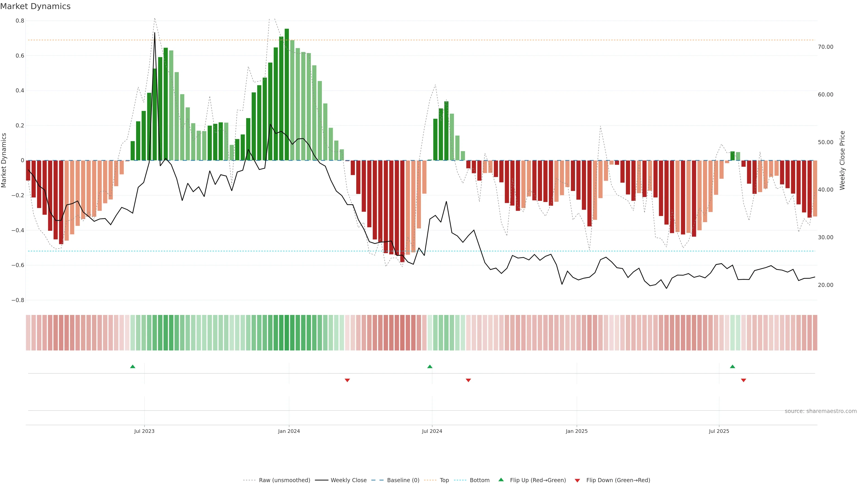
Task: Toggle the Top legend entry
Action: point(444,480)
